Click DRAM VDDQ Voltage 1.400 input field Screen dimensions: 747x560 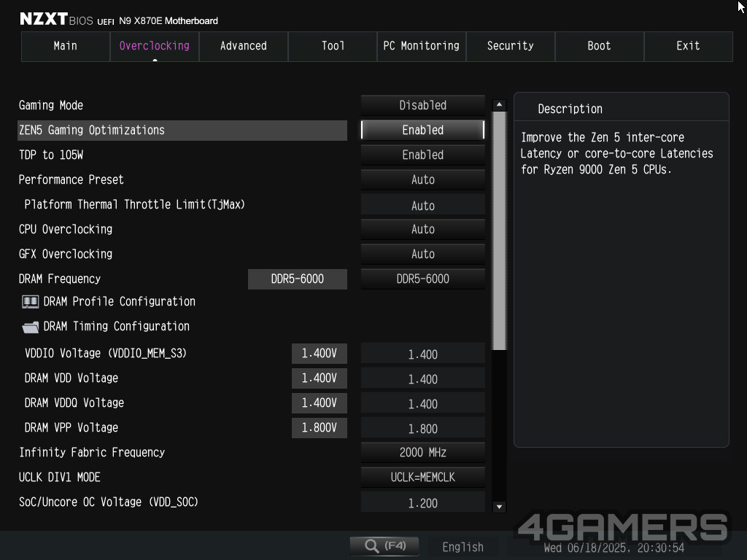pyautogui.click(x=423, y=403)
